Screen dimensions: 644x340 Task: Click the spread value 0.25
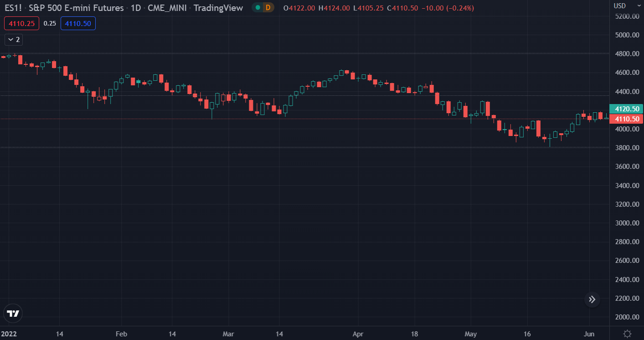click(x=50, y=23)
